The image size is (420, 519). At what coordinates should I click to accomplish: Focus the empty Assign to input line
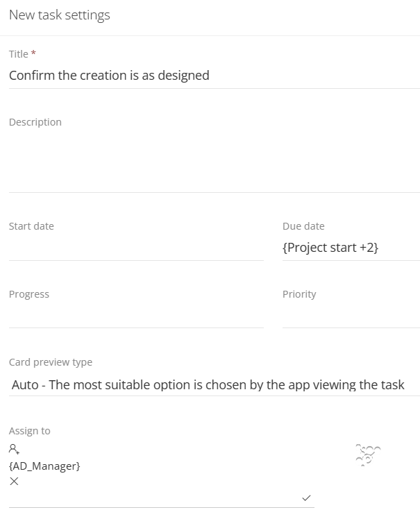[x=154, y=498]
